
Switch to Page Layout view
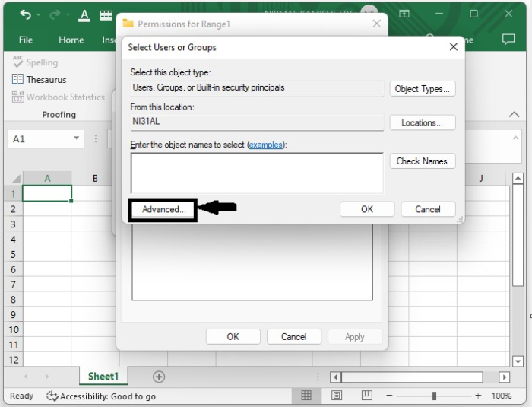click(x=337, y=396)
